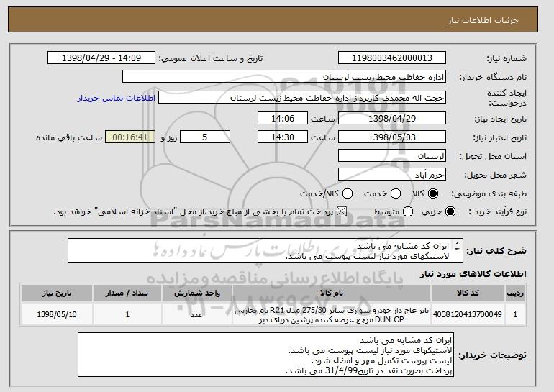The image size is (554, 392).
Task: Click the delivery province field لرستان
Action: click(x=392, y=156)
